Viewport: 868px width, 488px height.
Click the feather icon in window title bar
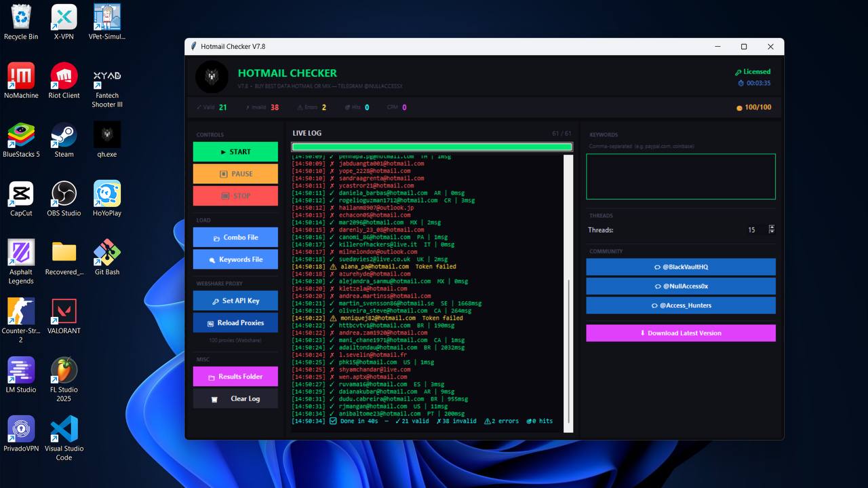(193, 46)
